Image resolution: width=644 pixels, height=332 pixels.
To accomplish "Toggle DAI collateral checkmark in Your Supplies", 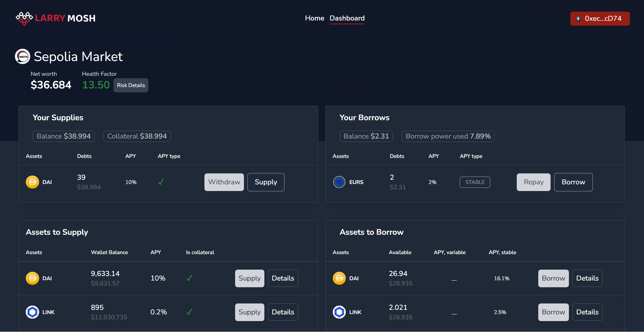I will point(161,182).
